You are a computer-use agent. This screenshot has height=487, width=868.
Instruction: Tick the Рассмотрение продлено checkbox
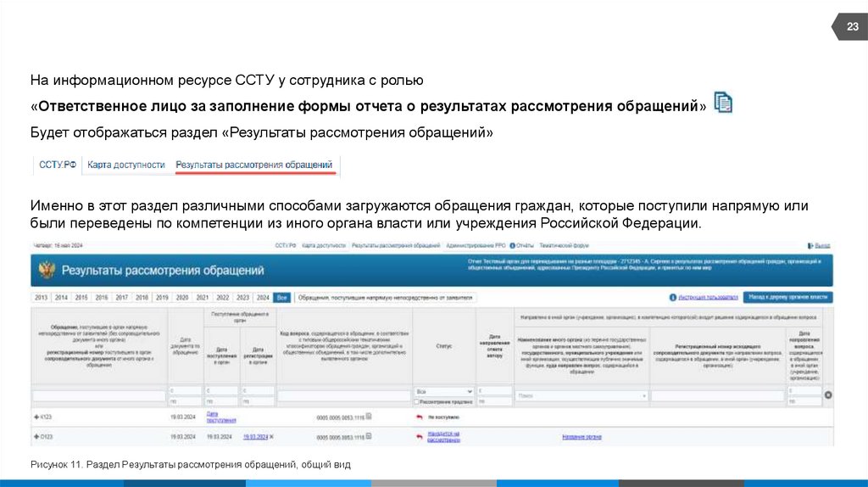[416, 401]
